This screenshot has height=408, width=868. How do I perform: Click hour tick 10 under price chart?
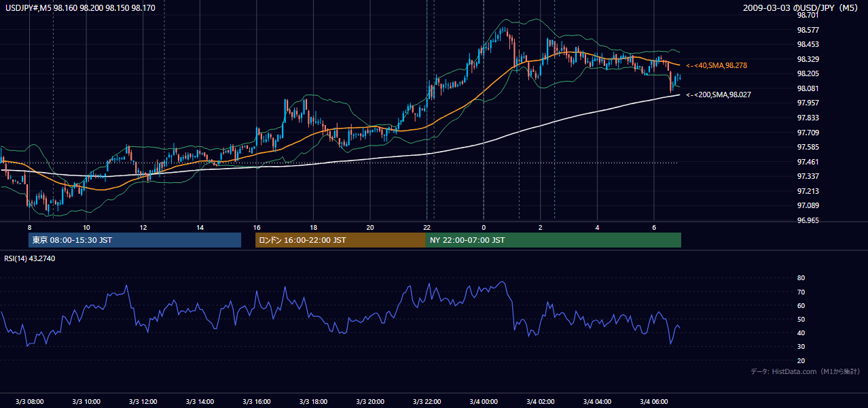(x=86, y=227)
